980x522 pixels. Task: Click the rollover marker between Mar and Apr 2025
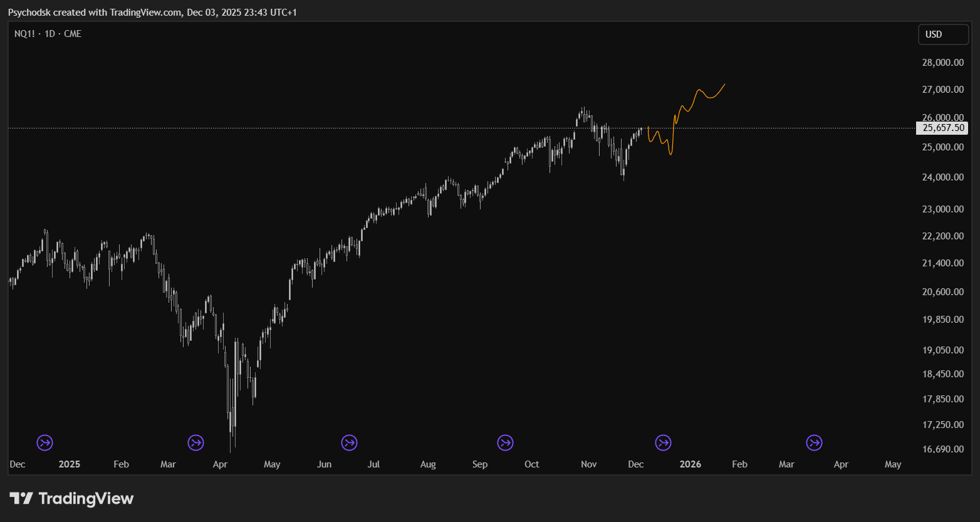pos(195,443)
